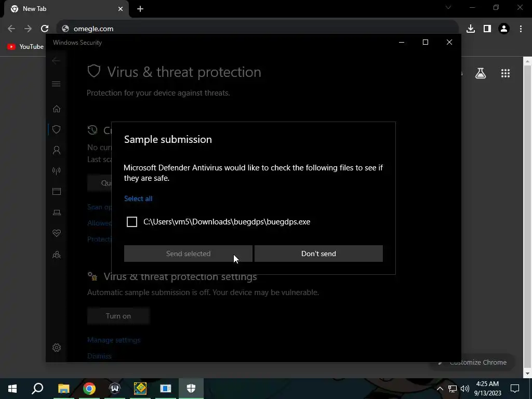Open Windows Start menu
Screen dimensions: 532x399
pos(12,389)
